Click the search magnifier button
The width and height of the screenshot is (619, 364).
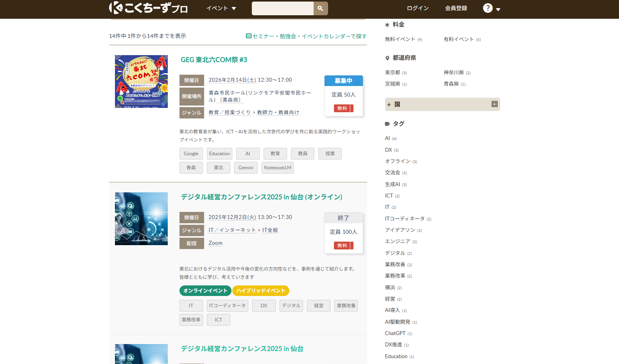click(320, 8)
